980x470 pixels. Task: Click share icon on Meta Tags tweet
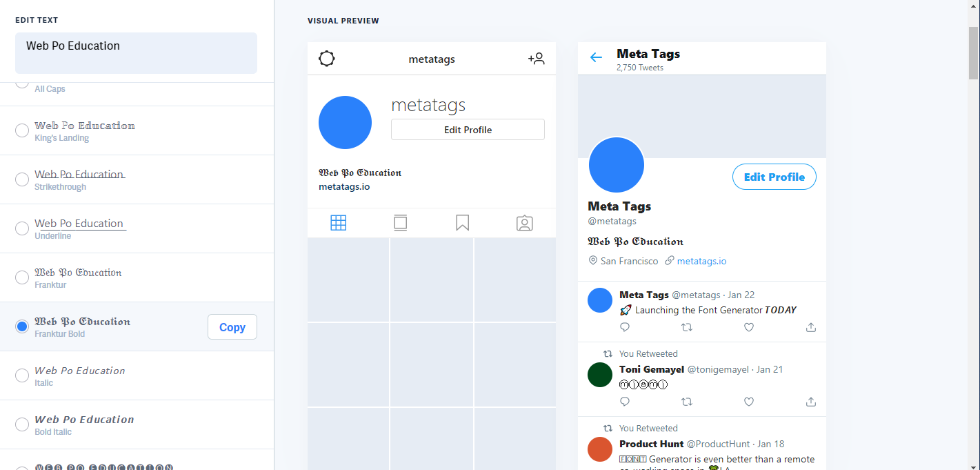click(810, 327)
